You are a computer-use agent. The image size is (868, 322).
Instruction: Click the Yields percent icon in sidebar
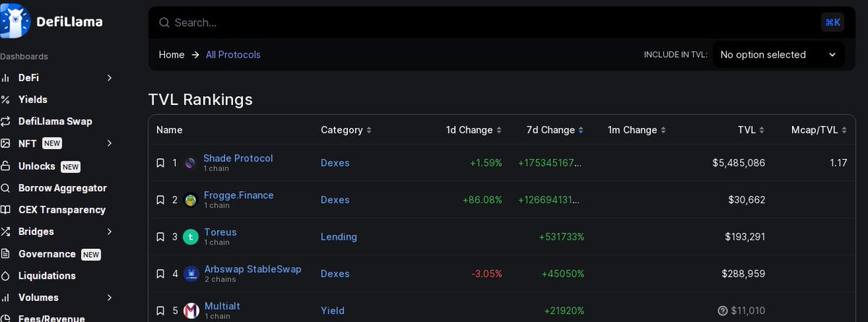(5, 100)
